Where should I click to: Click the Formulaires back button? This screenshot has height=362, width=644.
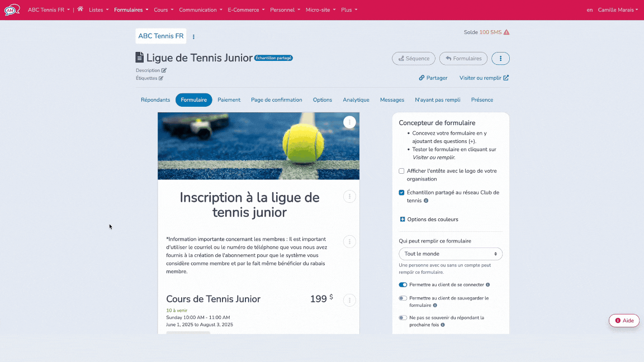click(x=463, y=58)
